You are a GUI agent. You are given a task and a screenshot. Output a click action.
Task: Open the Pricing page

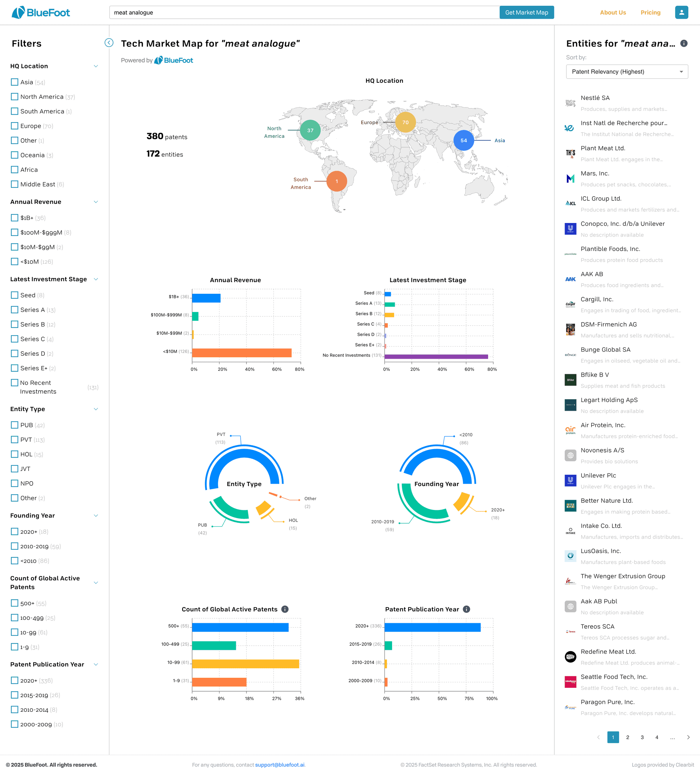pyautogui.click(x=650, y=13)
